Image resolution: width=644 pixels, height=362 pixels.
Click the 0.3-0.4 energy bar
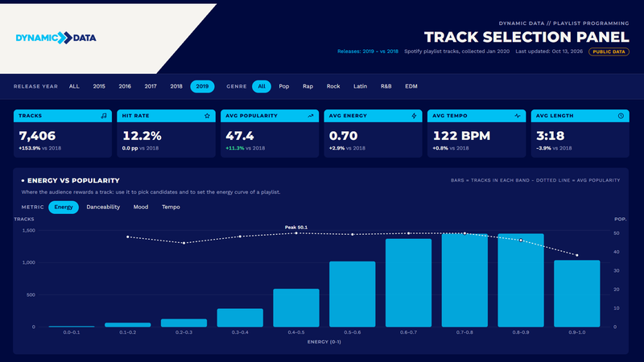(240, 318)
